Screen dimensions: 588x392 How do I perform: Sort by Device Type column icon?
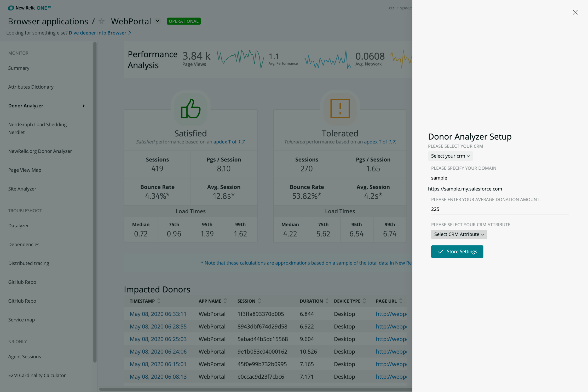[364, 301]
